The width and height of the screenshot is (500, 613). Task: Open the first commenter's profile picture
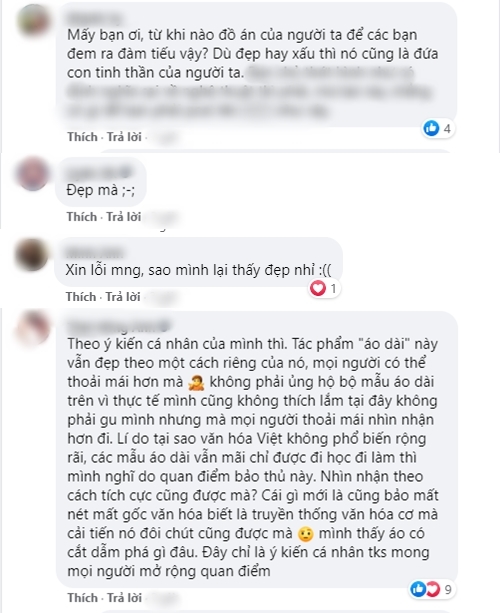click(34, 21)
